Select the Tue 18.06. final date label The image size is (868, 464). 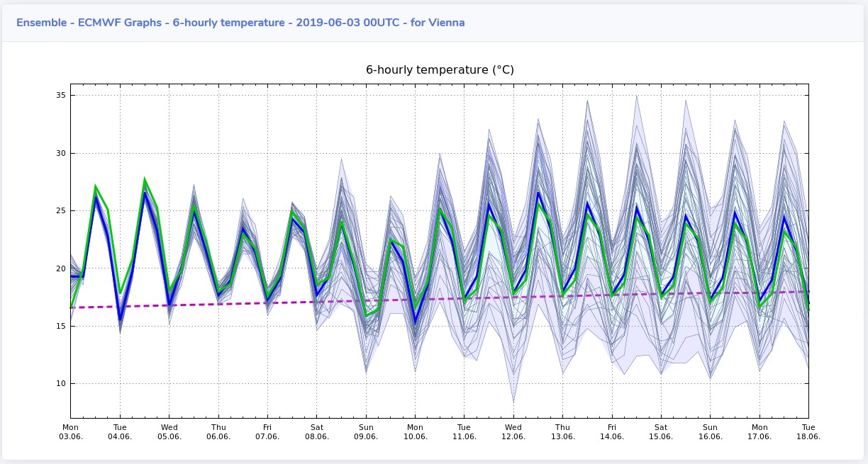click(x=808, y=432)
